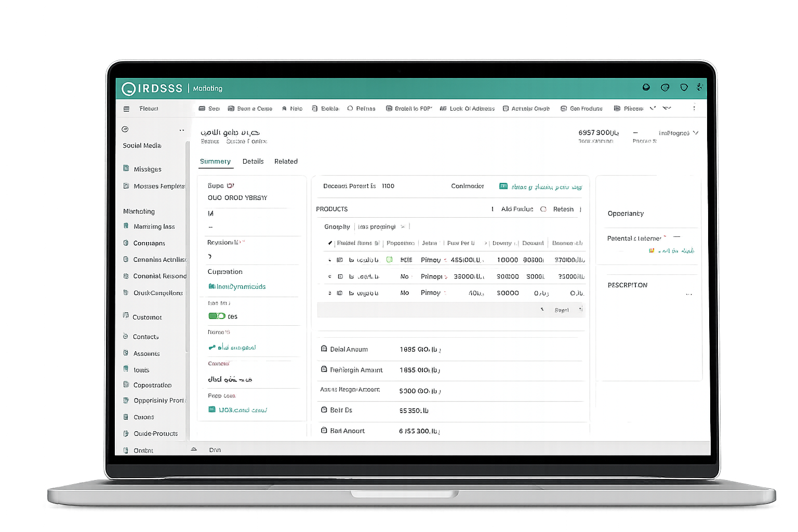Click the Contacts sidebar icon
Screen dimensions: 798x532
pyautogui.click(x=126, y=336)
